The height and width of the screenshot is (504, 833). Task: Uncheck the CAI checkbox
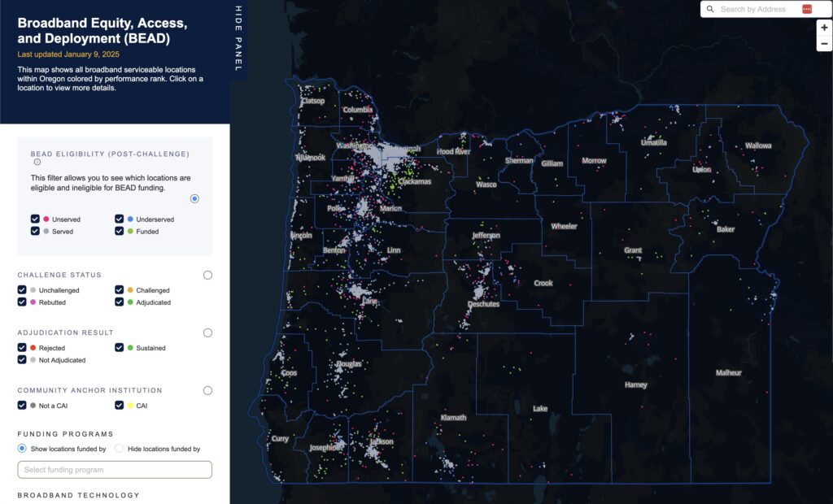tap(119, 405)
